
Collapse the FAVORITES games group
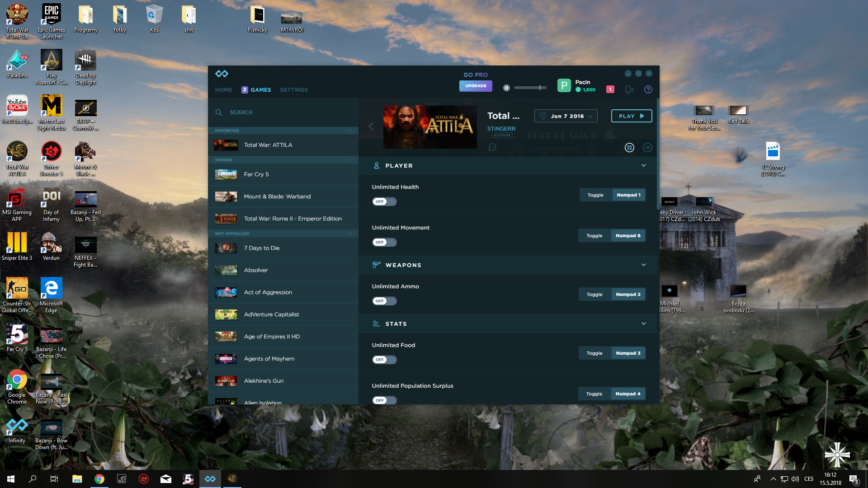click(x=349, y=131)
